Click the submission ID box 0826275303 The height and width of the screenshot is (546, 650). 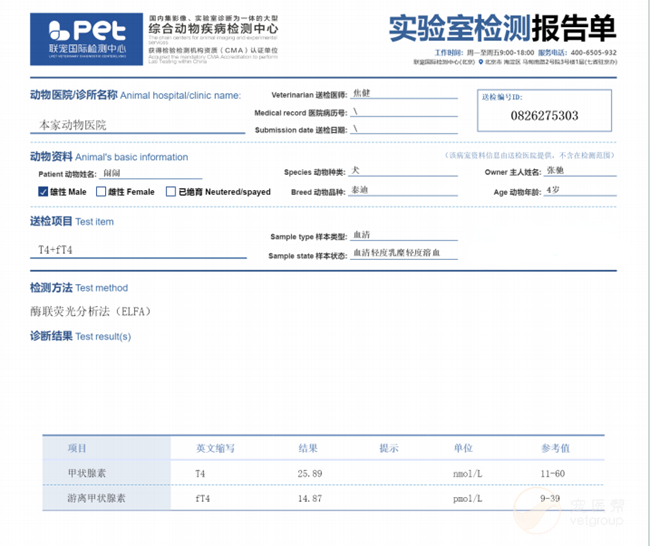(543, 116)
